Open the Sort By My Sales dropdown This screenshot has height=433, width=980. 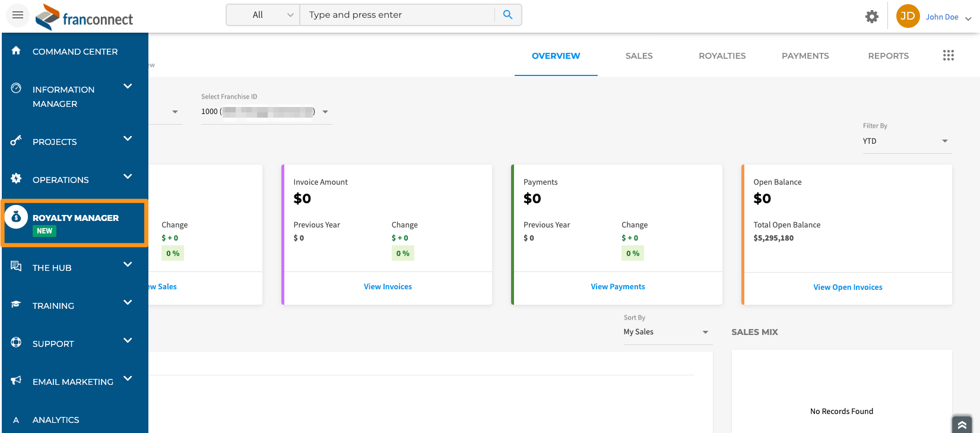coord(667,332)
